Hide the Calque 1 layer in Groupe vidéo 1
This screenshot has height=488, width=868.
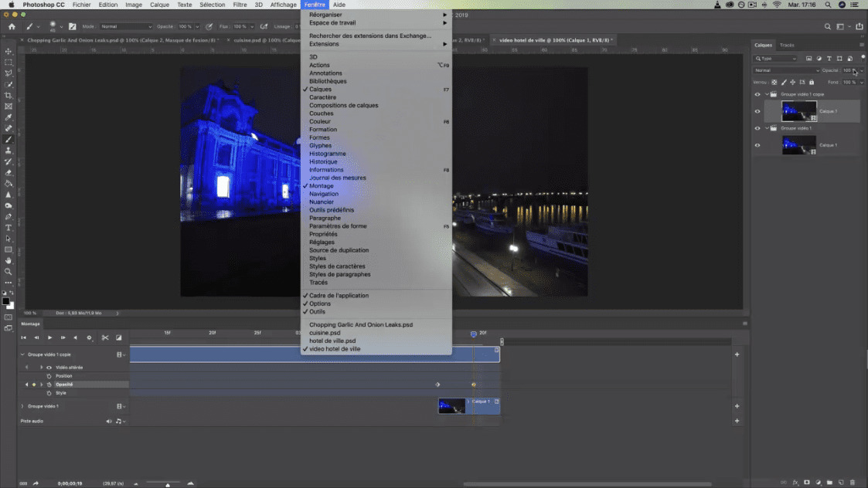click(x=757, y=144)
